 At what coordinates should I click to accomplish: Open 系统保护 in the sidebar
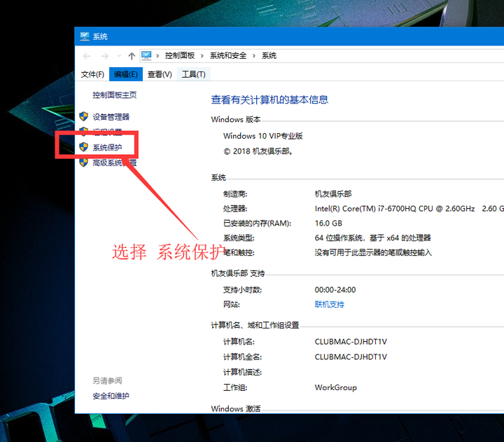point(107,147)
